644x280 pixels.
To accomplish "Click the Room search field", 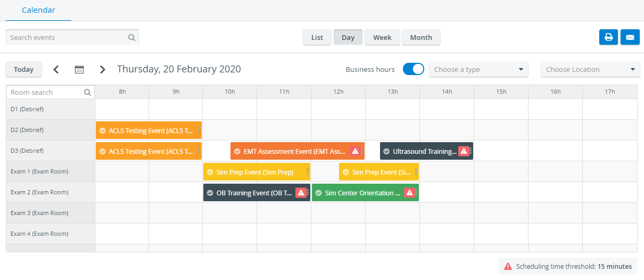I will point(51,92).
